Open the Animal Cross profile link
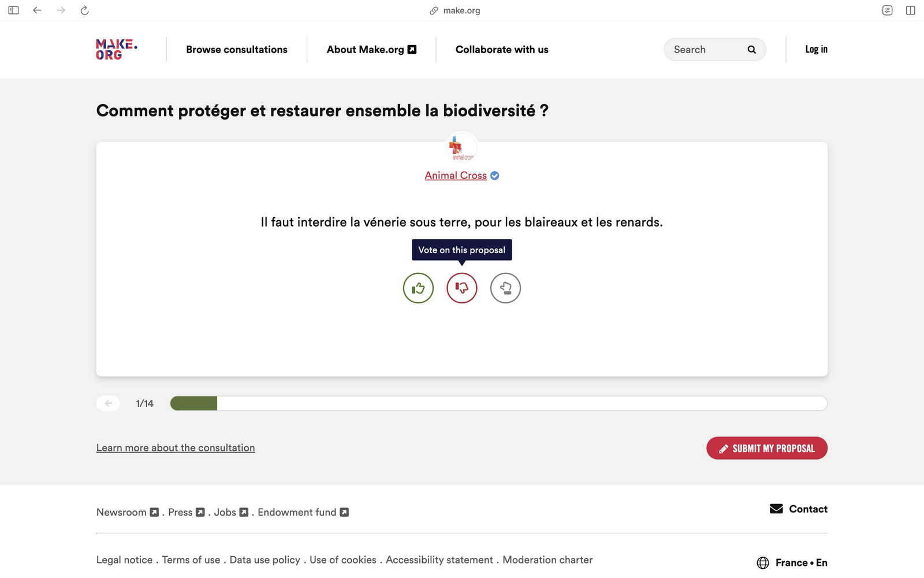924x578 pixels. coord(456,176)
